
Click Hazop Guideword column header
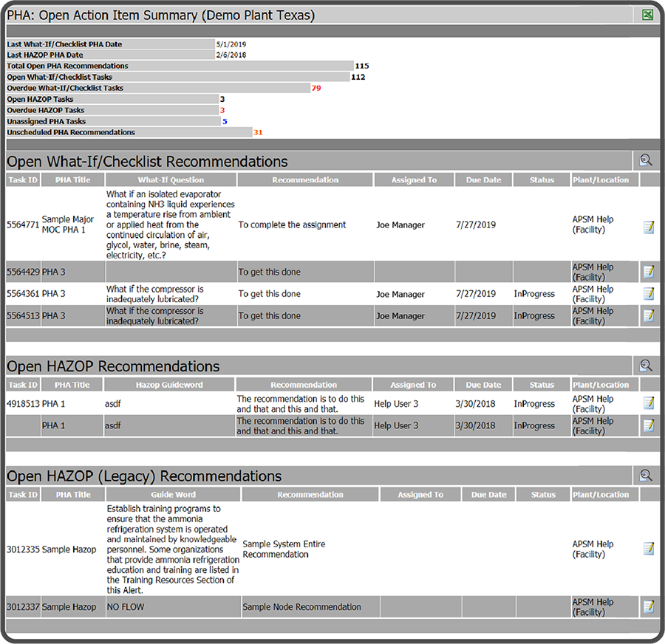(x=169, y=386)
